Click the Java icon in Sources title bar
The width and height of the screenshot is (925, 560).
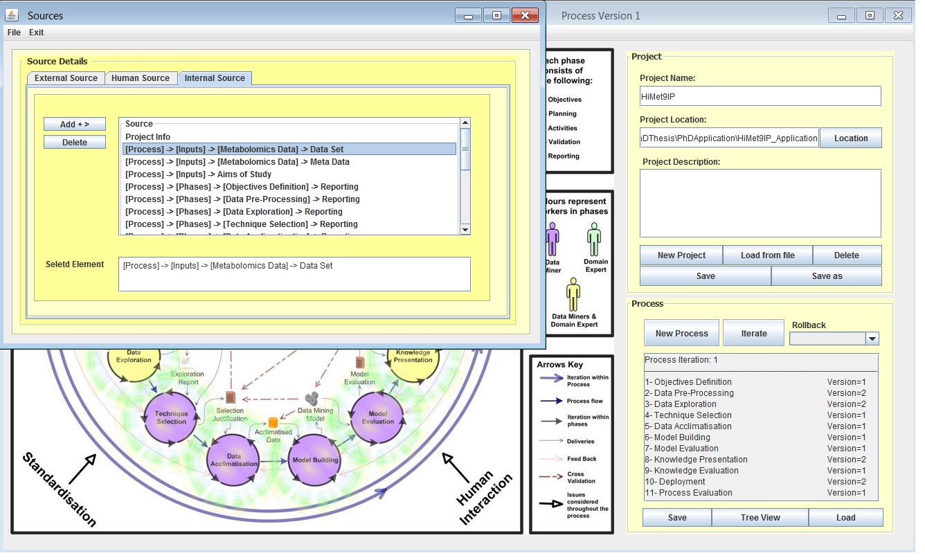tap(12, 15)
